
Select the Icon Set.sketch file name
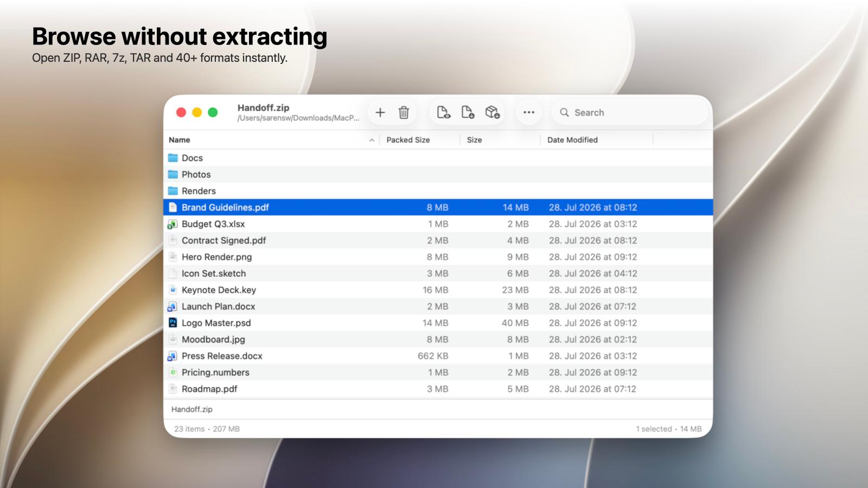(x=214, y=273)
